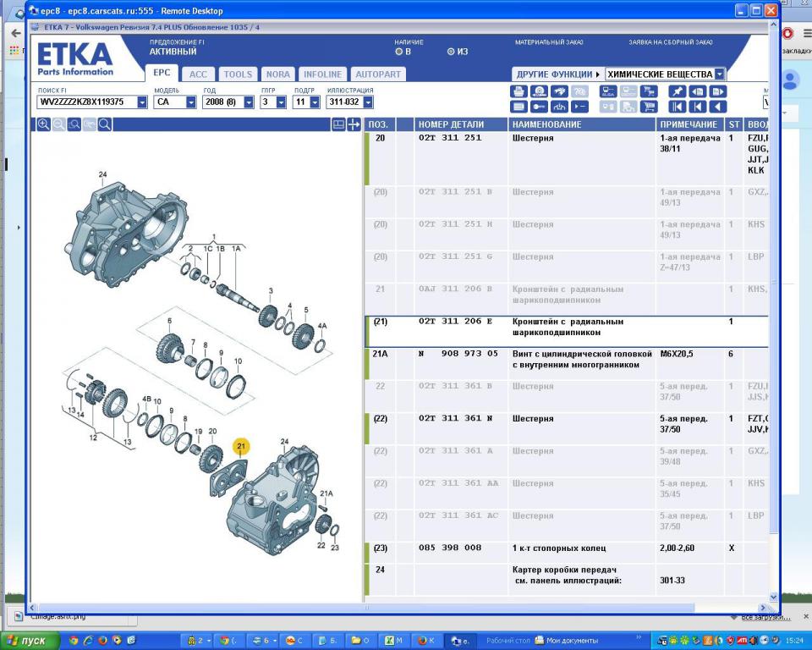Switch to the EPC tab
Screen dimensions: 812x650
point(162,73)
